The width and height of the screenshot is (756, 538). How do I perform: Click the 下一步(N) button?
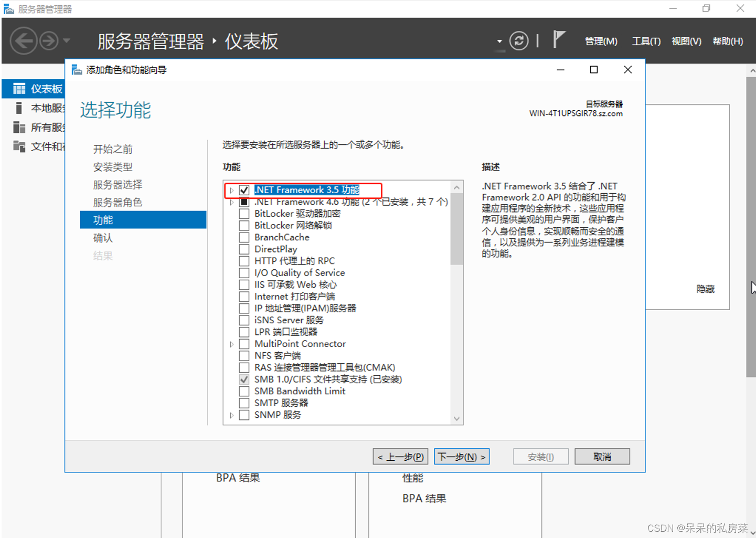(462, 457)
